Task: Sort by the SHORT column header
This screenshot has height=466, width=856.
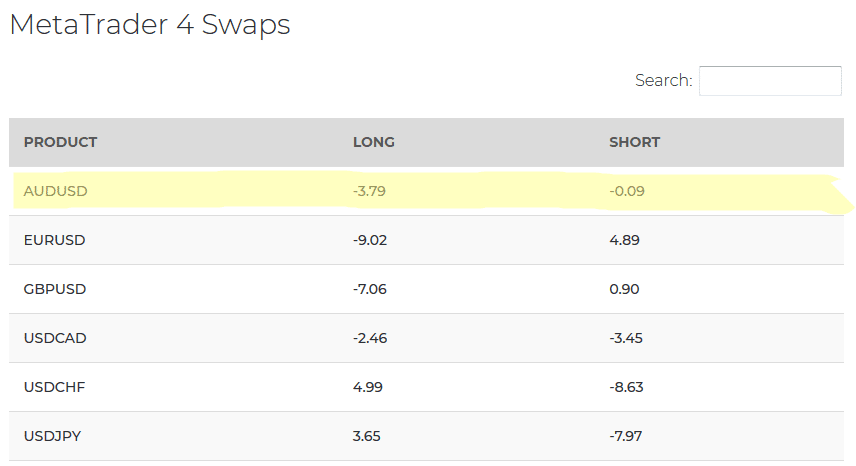Action: coord(634,142)
